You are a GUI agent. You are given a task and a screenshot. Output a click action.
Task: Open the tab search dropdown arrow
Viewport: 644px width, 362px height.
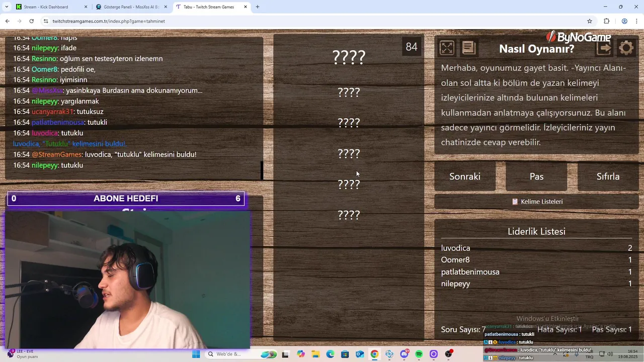tap(7, 7)
